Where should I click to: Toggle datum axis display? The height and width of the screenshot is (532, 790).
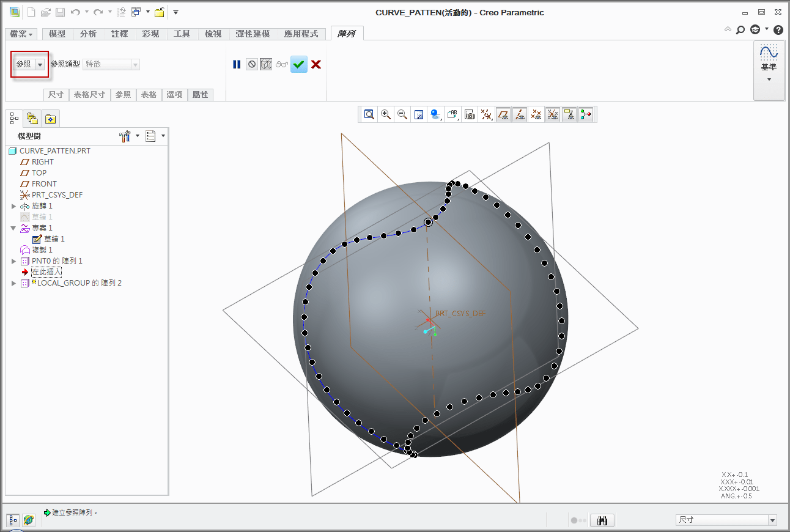coord(520,114)
